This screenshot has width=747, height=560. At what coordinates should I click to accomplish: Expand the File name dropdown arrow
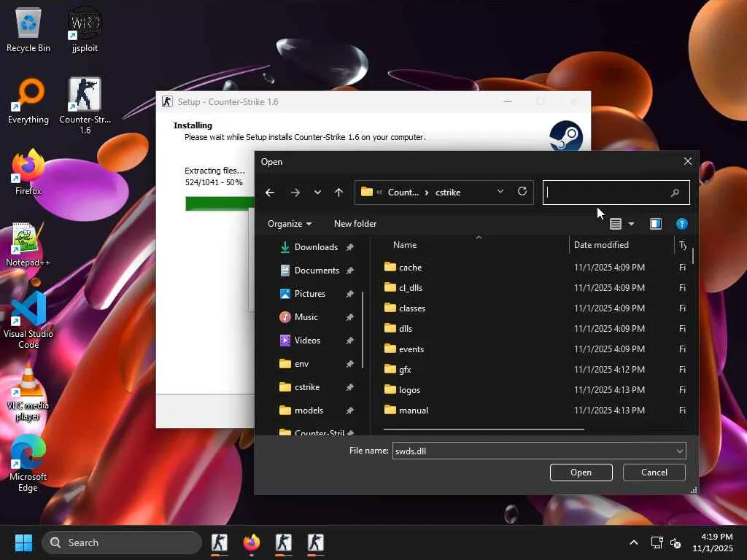pyautogui.click(x=679, y=451)
